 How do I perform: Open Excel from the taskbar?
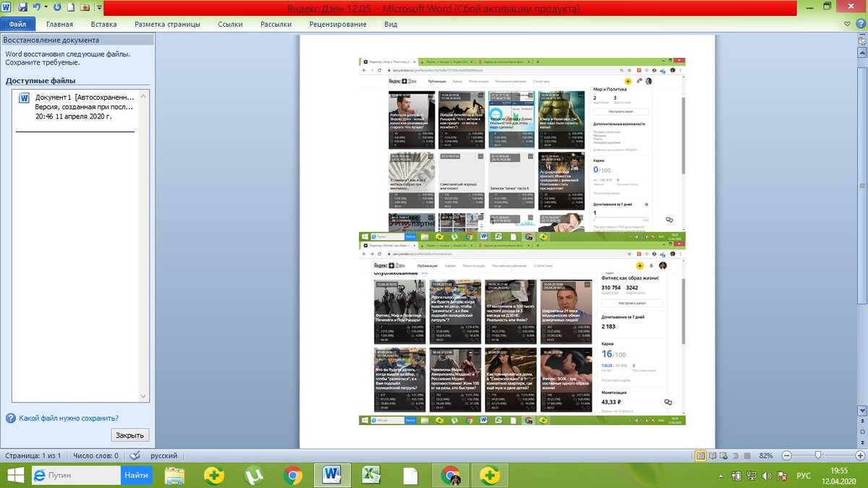(372, 475)
